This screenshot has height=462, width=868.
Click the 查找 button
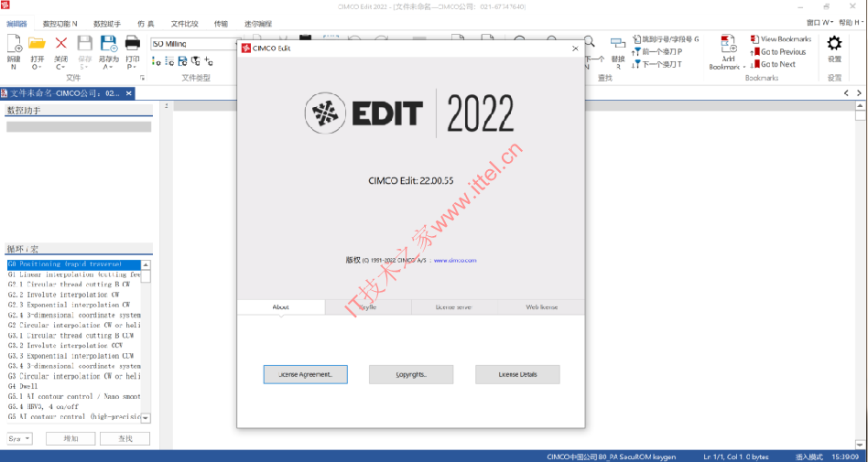click(125, 439)
